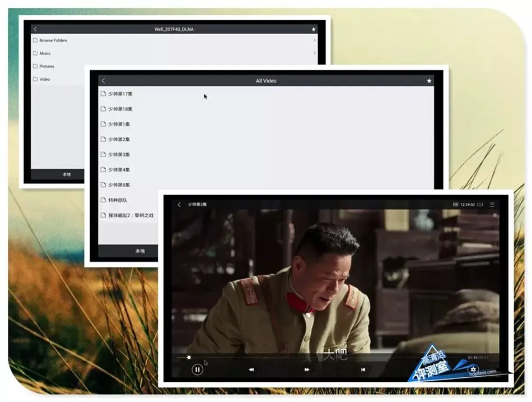This screenshot has height=402, width=532.
Task: Click the All Video title
Action: tap(266, 81)
